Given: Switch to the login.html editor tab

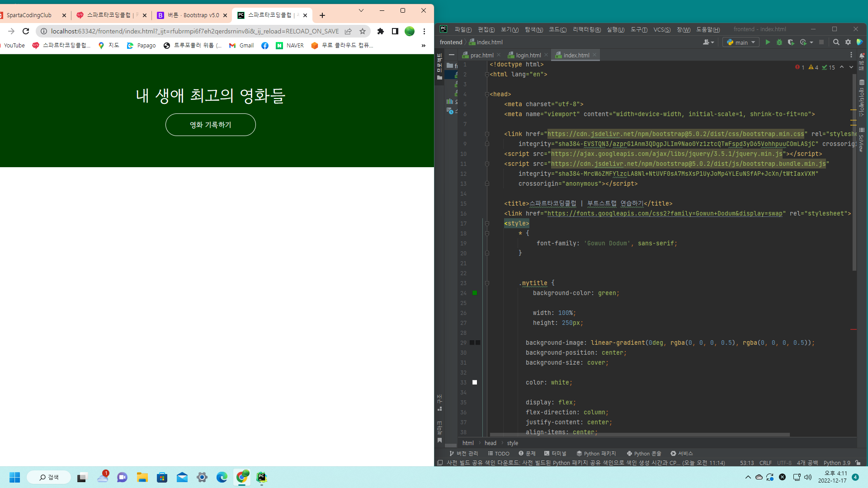Looking at the screenshot, I should click(528, 55).
